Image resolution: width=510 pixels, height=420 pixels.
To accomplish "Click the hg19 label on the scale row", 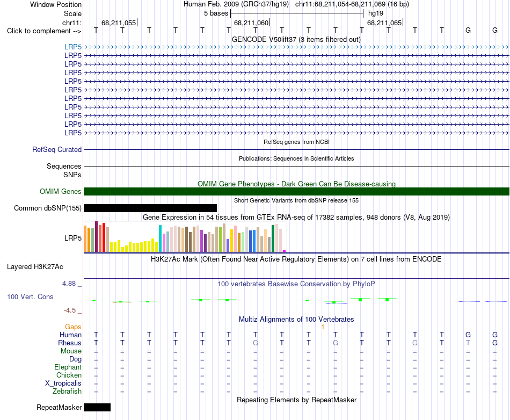I will click(376, 13).
